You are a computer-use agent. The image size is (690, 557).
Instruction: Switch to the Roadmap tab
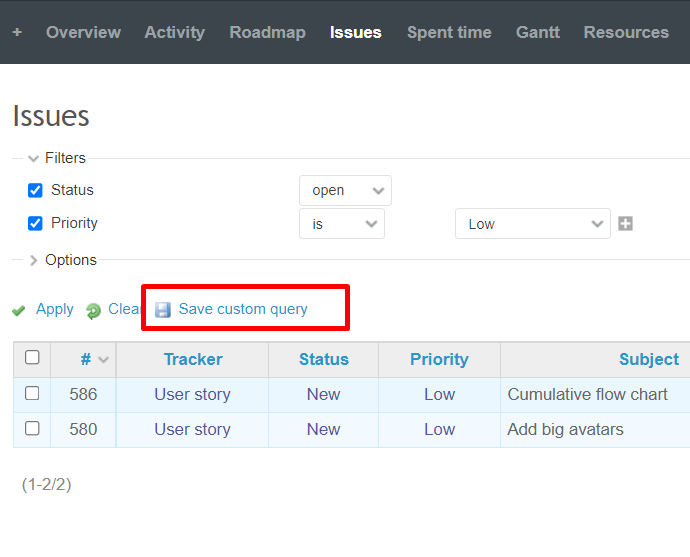click(267, 32)
